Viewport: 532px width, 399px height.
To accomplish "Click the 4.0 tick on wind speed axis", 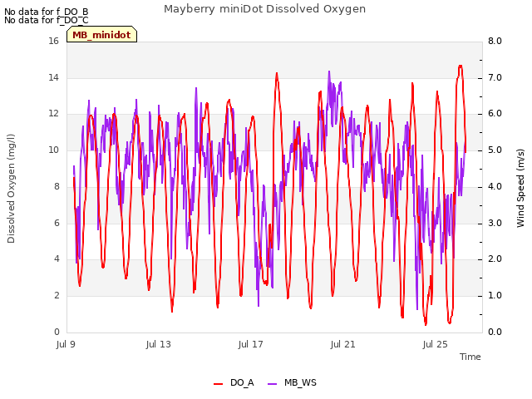I will click(x=495, y=186).
